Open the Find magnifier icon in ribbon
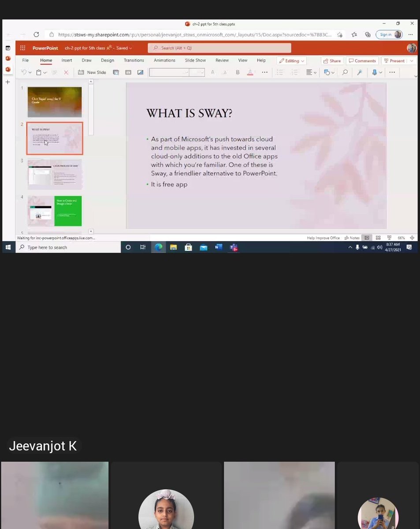The height and width of the screenshot is (529, 420). coord(345,72)
